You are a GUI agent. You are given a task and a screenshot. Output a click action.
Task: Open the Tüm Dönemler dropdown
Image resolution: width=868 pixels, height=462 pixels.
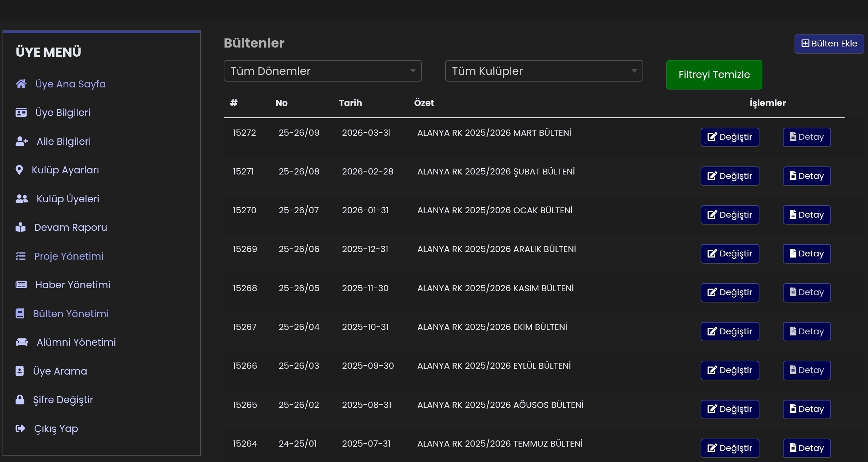coord(322,71)
